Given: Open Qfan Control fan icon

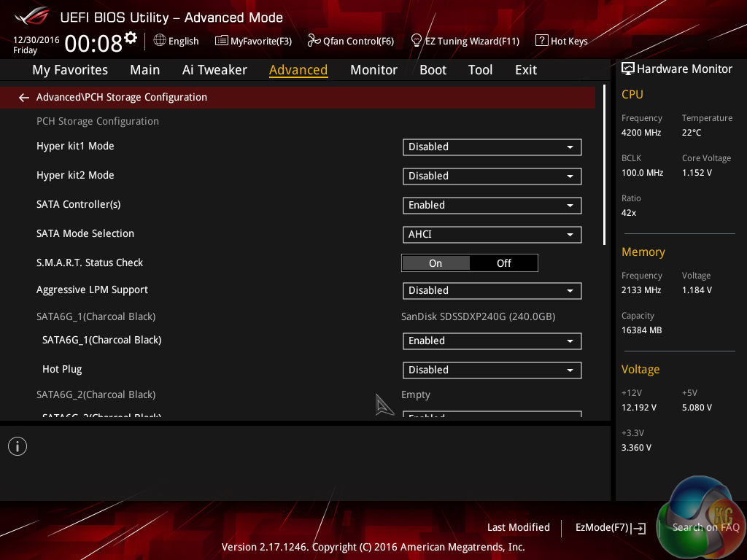Looking at the screenshot, I should pos(314,41).
